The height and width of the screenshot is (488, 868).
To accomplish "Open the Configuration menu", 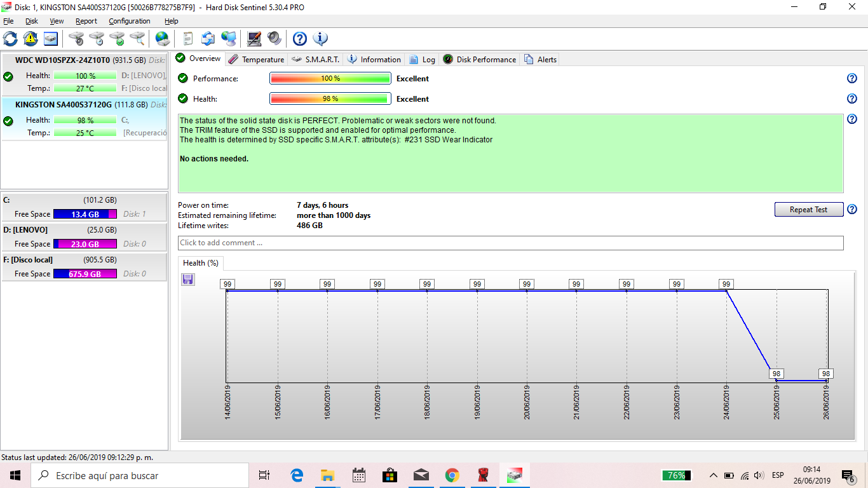I will [130, 21].
